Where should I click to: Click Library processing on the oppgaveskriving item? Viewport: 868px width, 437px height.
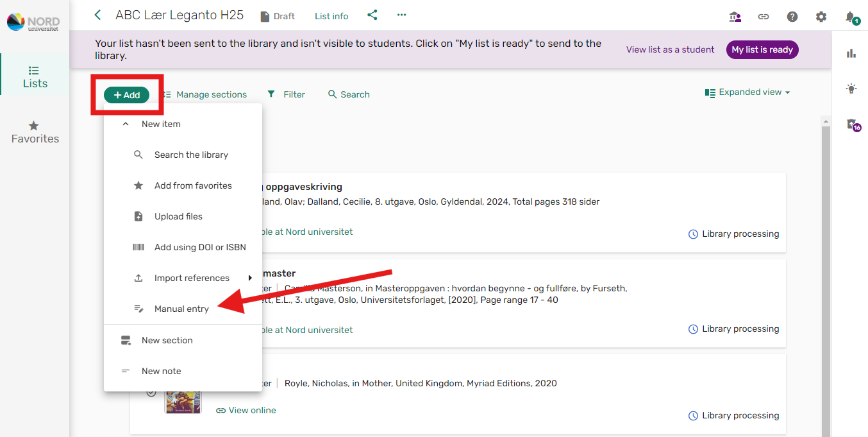(733, 234)
